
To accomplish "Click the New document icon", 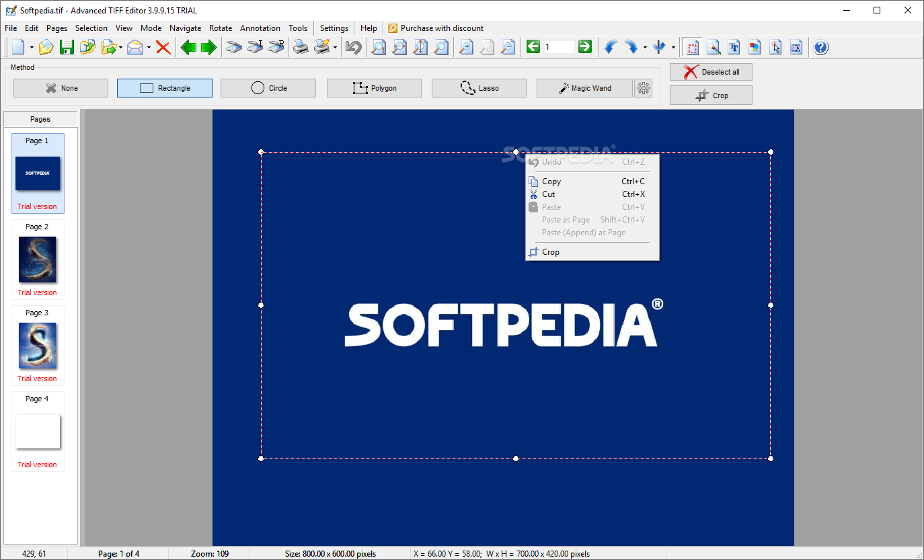I will (19, 47).
